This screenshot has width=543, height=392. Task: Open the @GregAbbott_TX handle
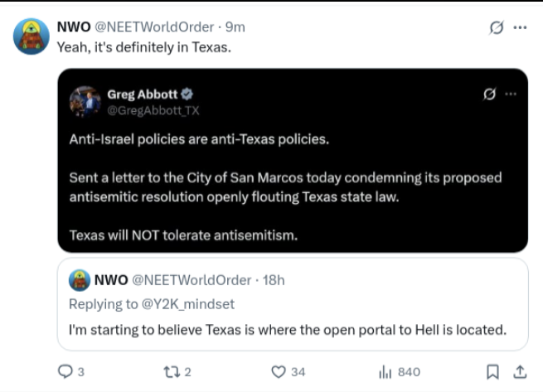pyautogui.click(x=153, y=110)
